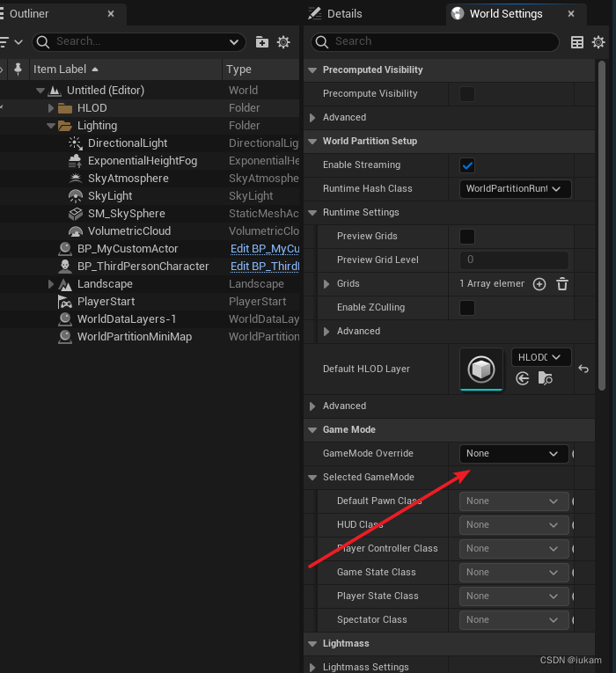Open GameMode Override dropdown
This screenshot has height=673, width=616.
point(514,454)
